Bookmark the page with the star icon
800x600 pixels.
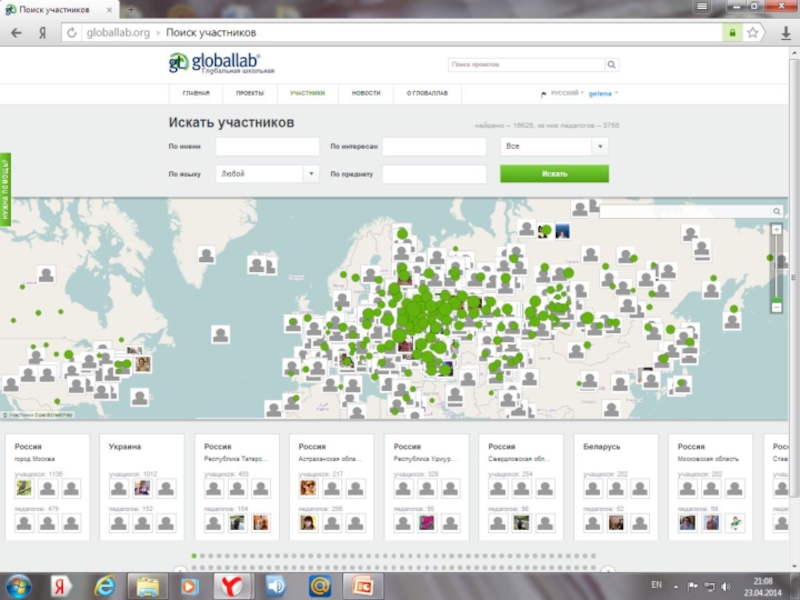point(753,33)
